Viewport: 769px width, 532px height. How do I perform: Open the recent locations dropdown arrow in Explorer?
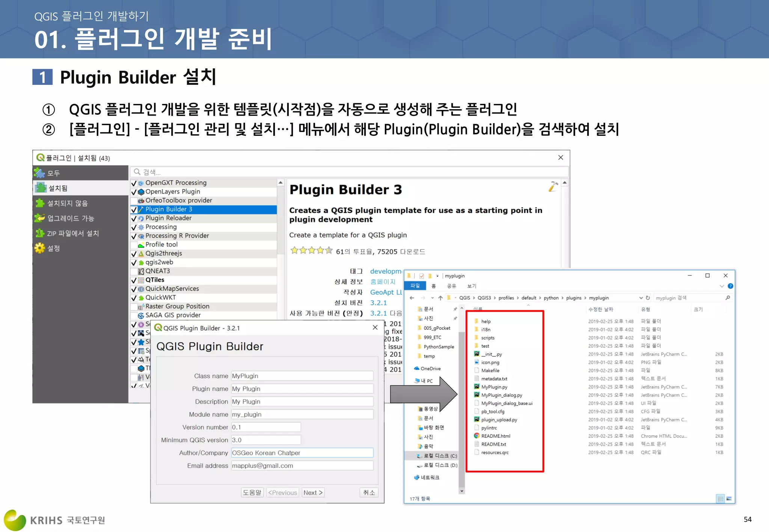tap(432, 298)
